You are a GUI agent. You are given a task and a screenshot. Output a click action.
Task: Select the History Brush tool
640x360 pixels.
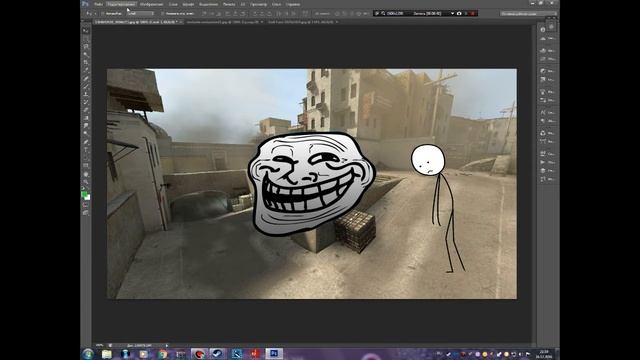86,102
